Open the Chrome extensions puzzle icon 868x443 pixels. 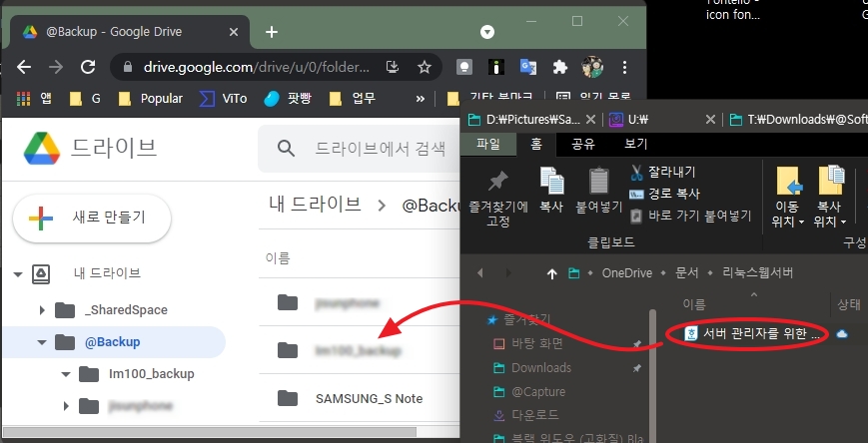560,68
